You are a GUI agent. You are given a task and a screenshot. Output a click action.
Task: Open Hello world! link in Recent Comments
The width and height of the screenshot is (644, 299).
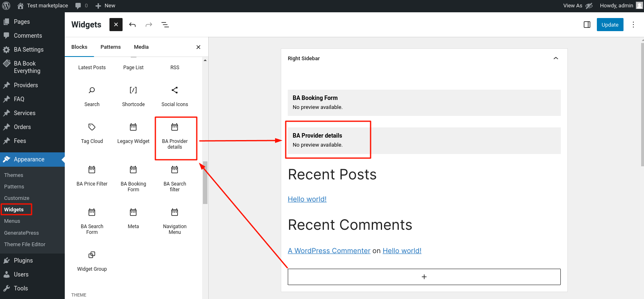[402, 251]
